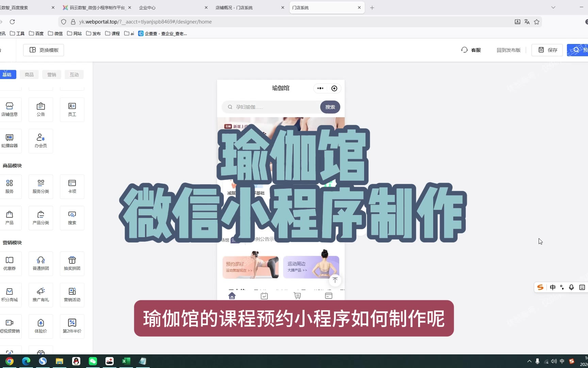The height and width of the screenshot is (368, 588).
Task: Switch to the 互动 component tab
Action: pos(74,75)
